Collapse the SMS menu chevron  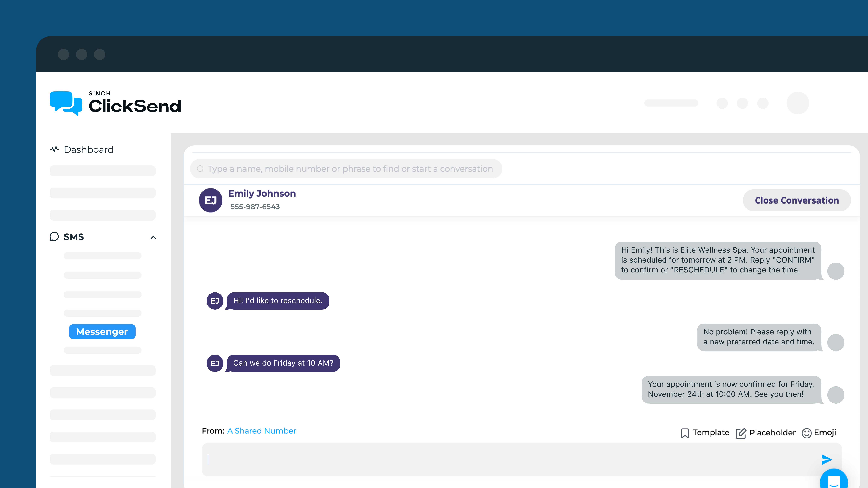coord(153,237)
